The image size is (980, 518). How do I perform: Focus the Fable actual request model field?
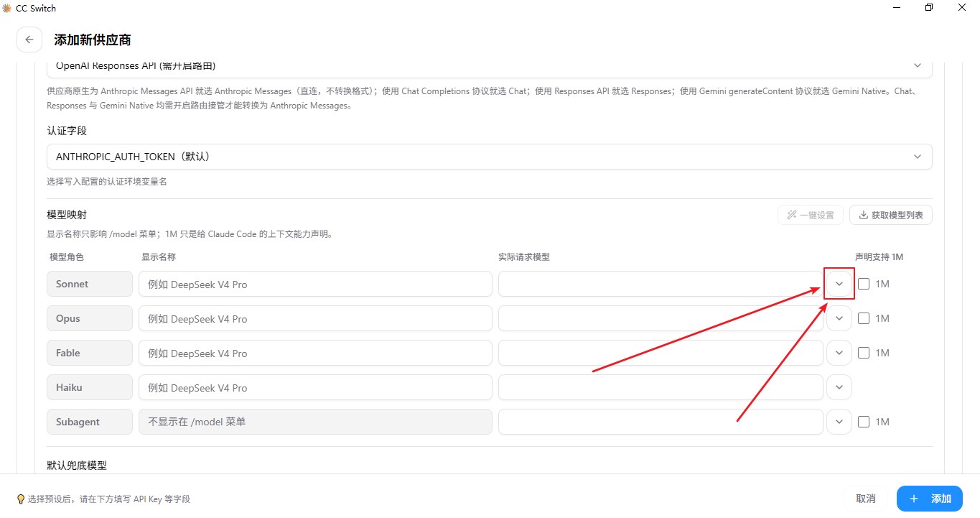tap(661, 353)
